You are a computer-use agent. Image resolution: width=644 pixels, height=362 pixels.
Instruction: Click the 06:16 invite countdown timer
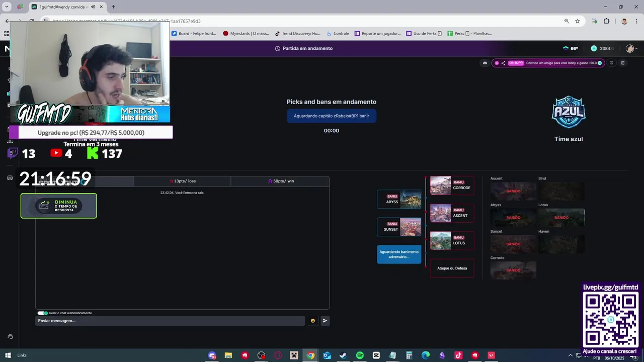[516, 63]
